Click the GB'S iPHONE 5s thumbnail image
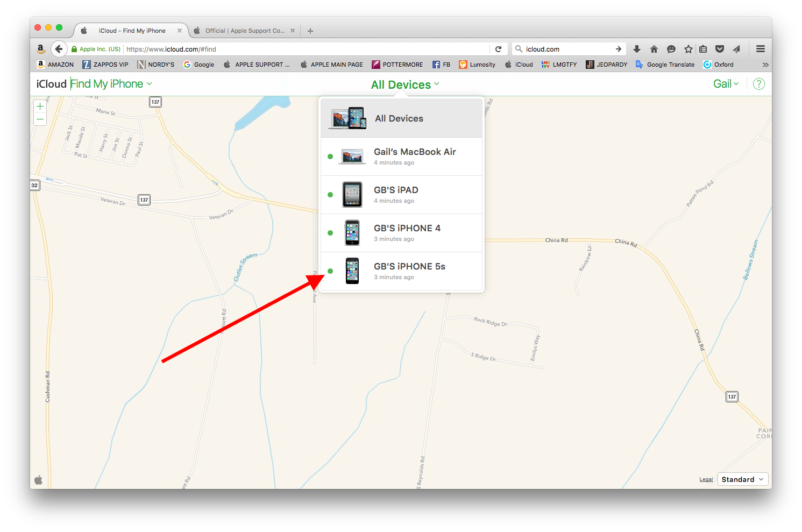The width and height of the screenshot is (802, 532). (352, 271)
